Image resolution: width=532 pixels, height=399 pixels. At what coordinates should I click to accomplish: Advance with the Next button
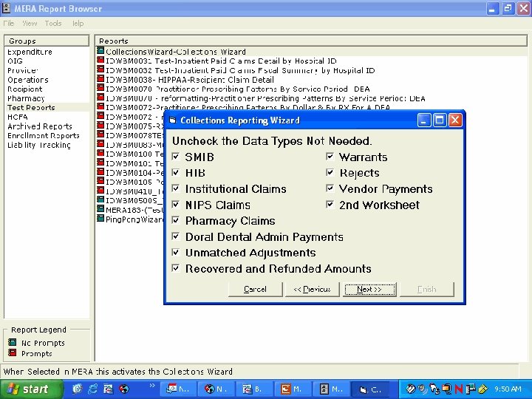click(369, 290)
